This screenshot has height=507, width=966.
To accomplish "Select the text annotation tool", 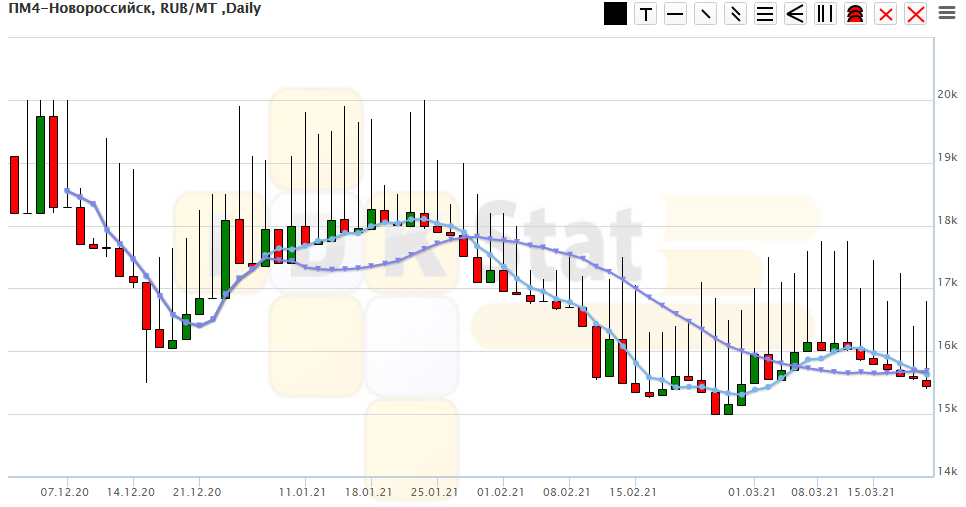I will click(x=646, y=14).
